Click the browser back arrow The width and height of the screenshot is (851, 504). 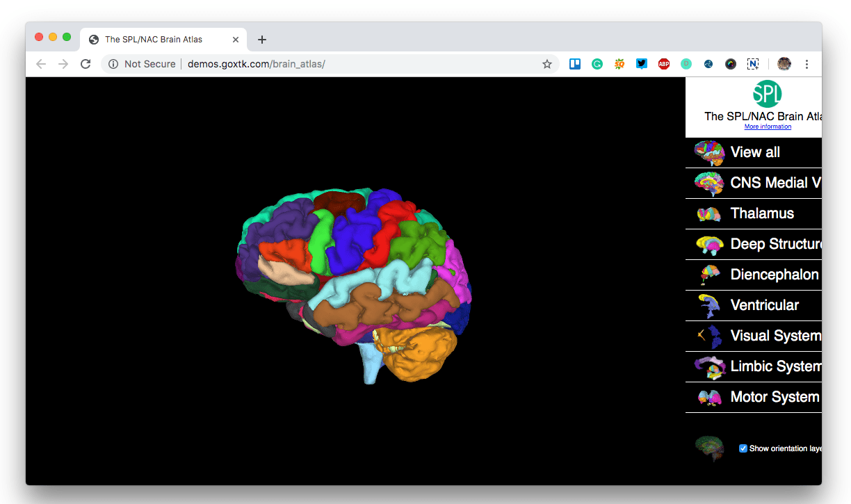(41, 64)
